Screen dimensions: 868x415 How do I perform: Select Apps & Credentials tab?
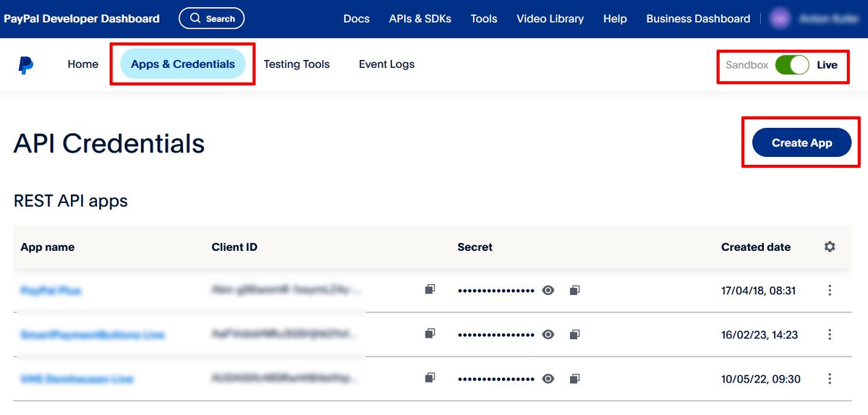point(183,64)
